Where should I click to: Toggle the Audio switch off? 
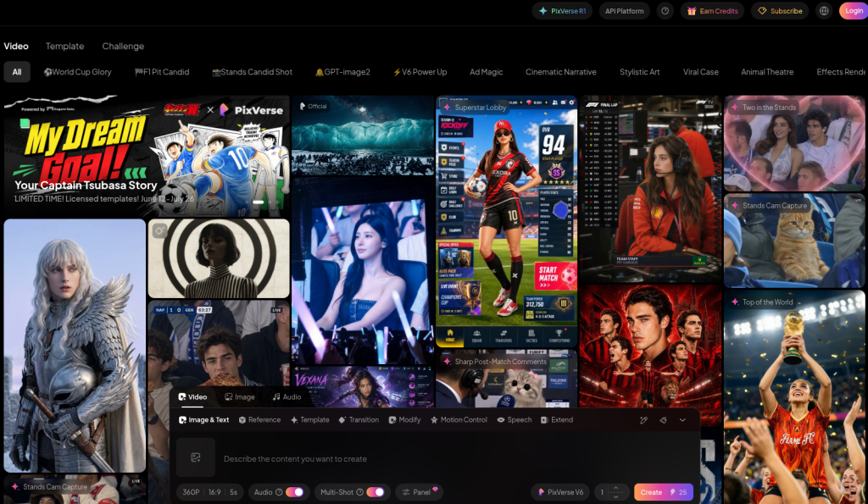(x=294, y=492)
